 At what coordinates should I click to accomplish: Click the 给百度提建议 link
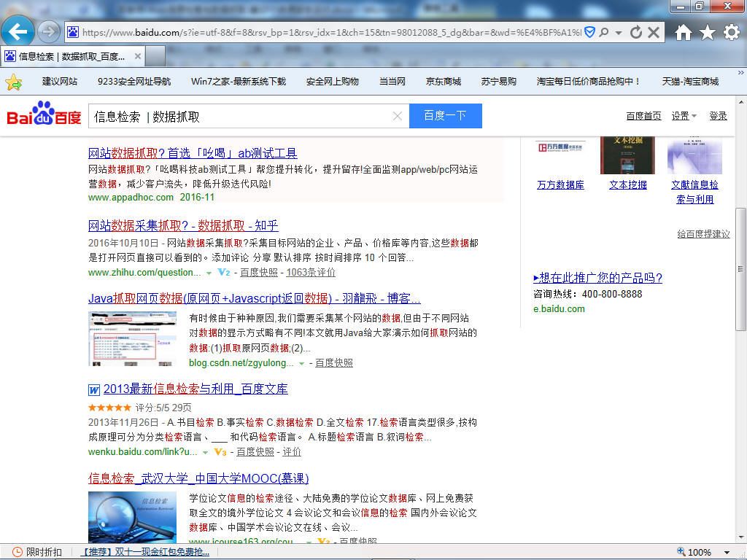coord(704,234)
